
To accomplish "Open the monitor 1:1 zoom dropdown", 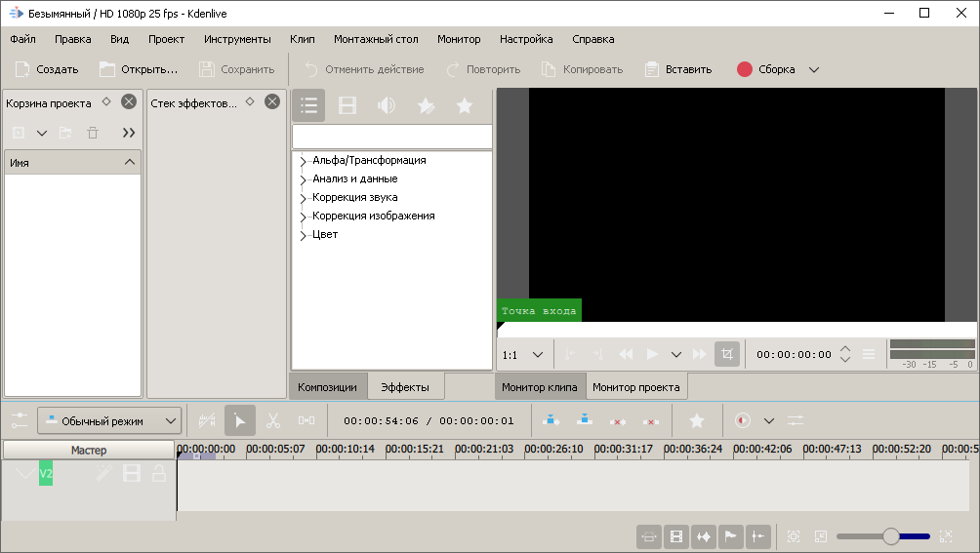I will [538, 354].
